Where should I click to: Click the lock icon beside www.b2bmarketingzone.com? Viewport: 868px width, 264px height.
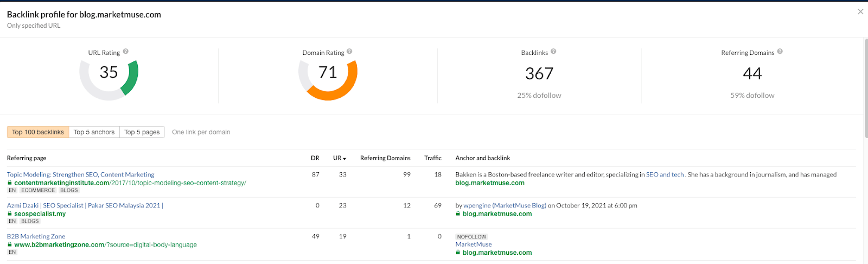[x=10, y=245]
